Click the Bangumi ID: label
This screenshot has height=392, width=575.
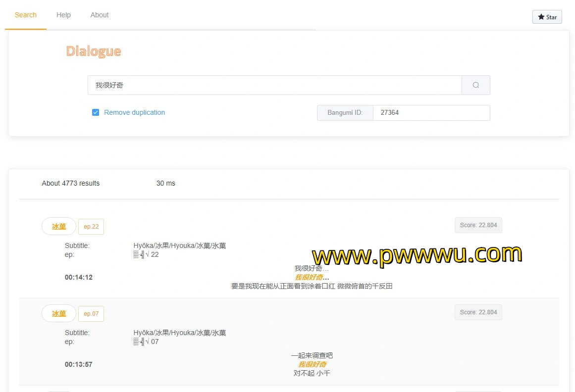tap(345, 113)
